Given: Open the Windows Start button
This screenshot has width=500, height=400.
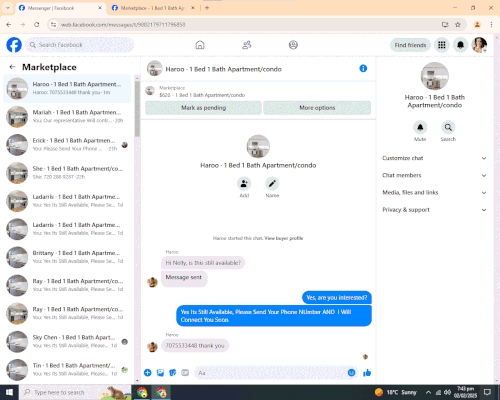Looking at the screenshot, I should (9, 392).
